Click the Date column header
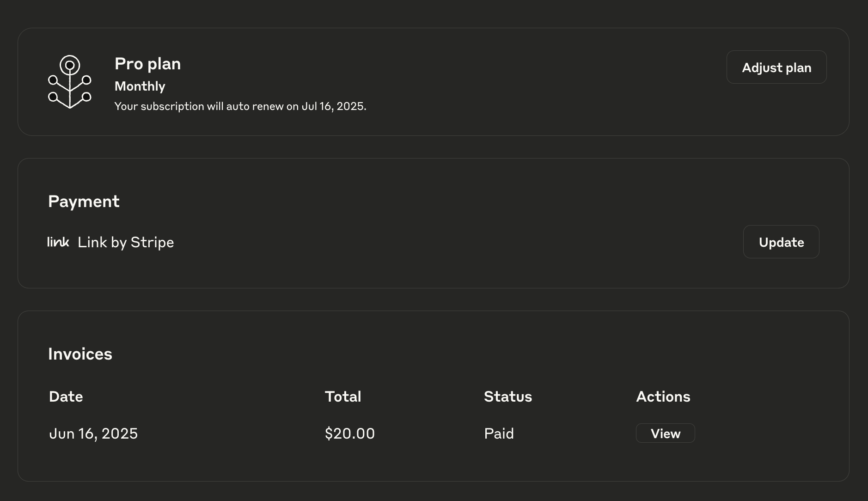Image resolution: width=868 pixels, height=501 pixels. point(66,397)
